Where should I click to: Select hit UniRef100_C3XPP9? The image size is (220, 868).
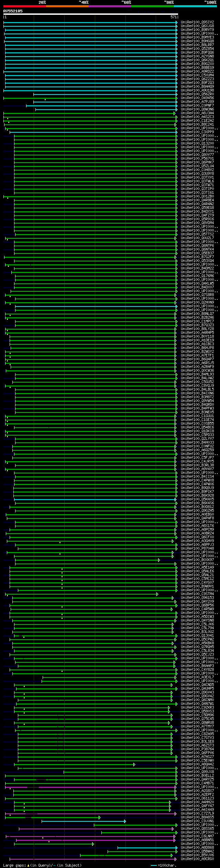(197, 132)
